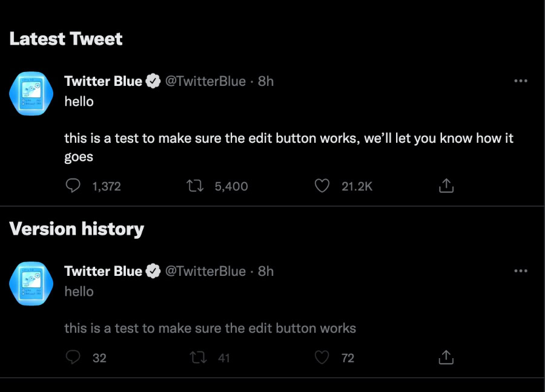Screen dimensions: 545x392
Task: Open Twitter Blue profile name under Version history
Action: (103, 271)
